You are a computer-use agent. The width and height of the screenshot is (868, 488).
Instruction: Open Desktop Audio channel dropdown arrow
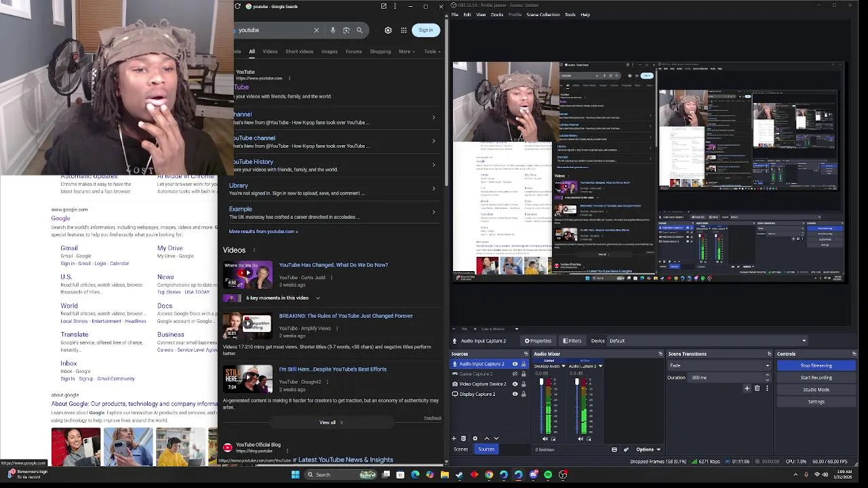coord(564,366)
